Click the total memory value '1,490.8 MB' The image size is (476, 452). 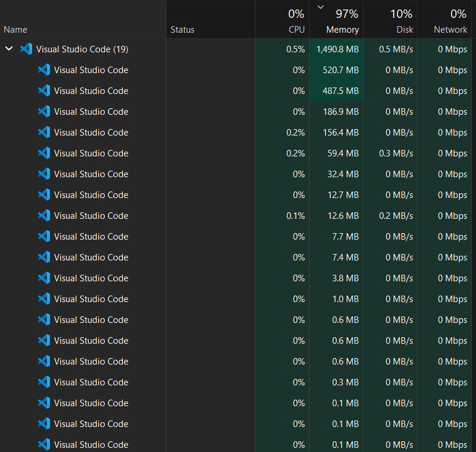point(338,49)
